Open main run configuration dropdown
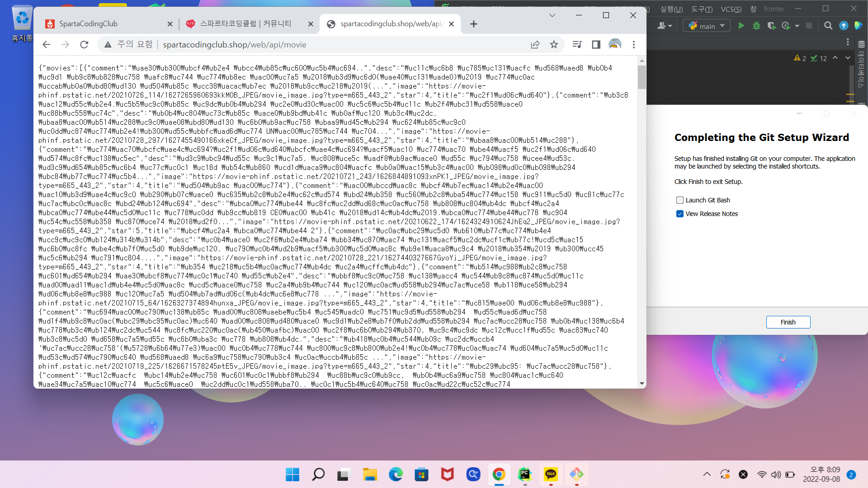868x488 pixels. tap(707, 26)
